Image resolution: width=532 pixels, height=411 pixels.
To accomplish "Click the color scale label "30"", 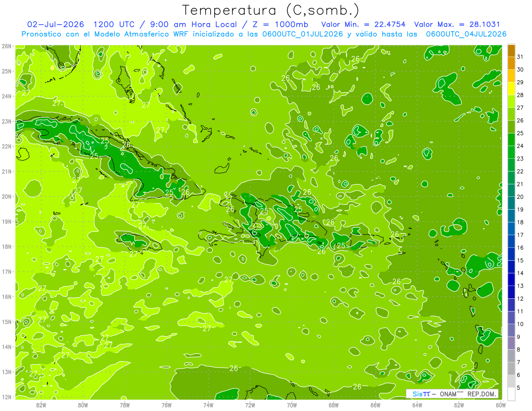I will coord(520,70).
